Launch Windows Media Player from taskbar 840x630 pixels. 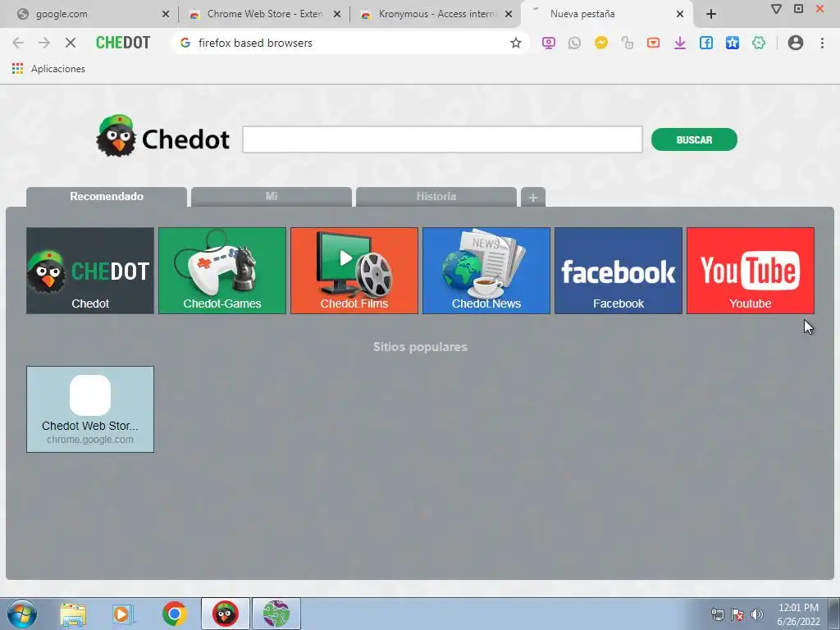point(123,614)
